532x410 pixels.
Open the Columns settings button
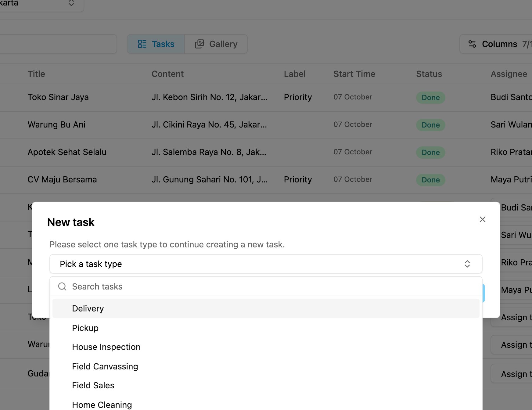pos(496,44)
